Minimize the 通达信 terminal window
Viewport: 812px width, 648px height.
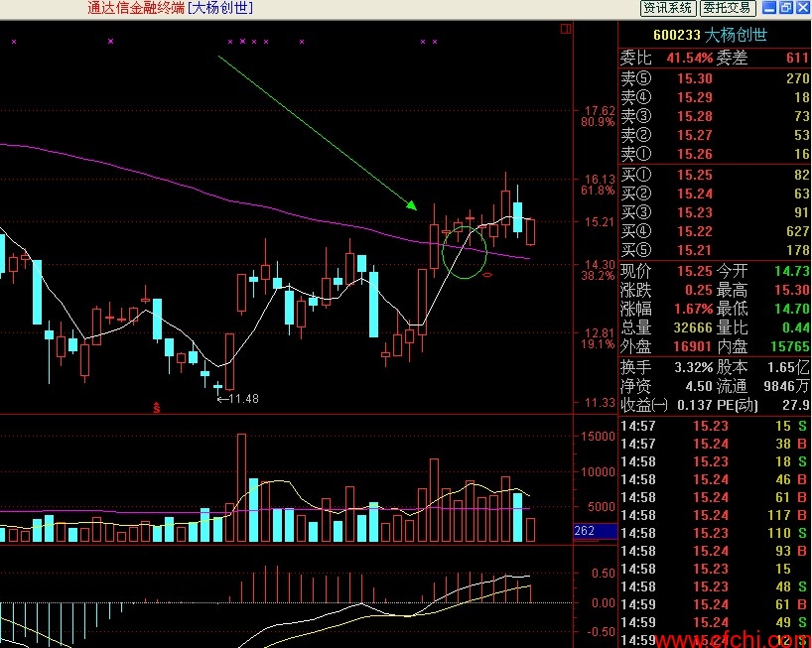pos(770,7)
